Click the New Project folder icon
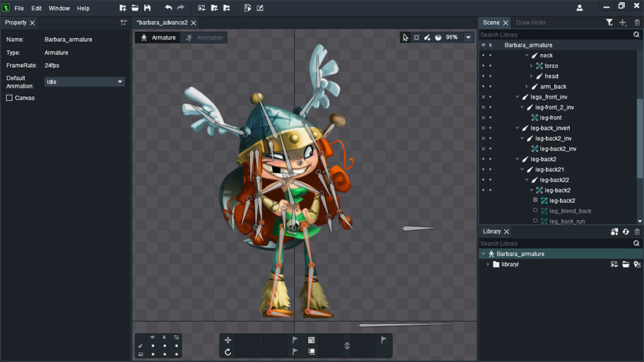Image resolution: width=644 pixels, height=362 pixels. pyautogui.click(x=122, y=8)
